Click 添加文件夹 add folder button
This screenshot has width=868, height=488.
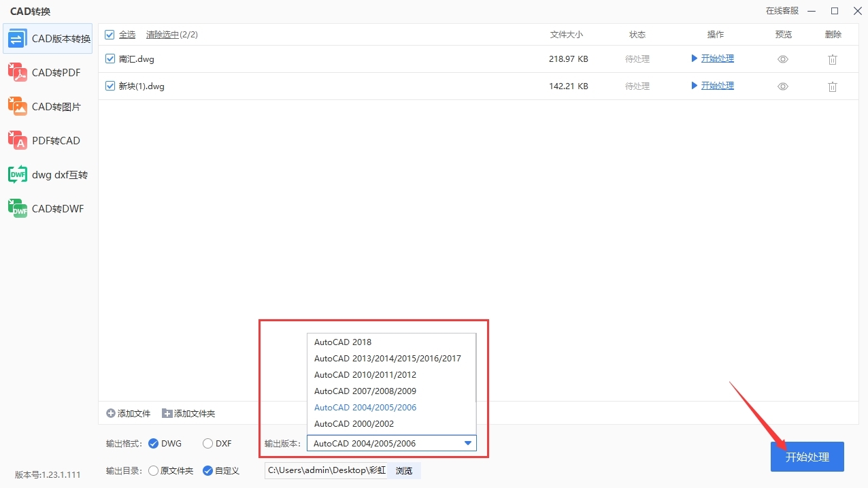pyautogui.click(x=188, y=413)
